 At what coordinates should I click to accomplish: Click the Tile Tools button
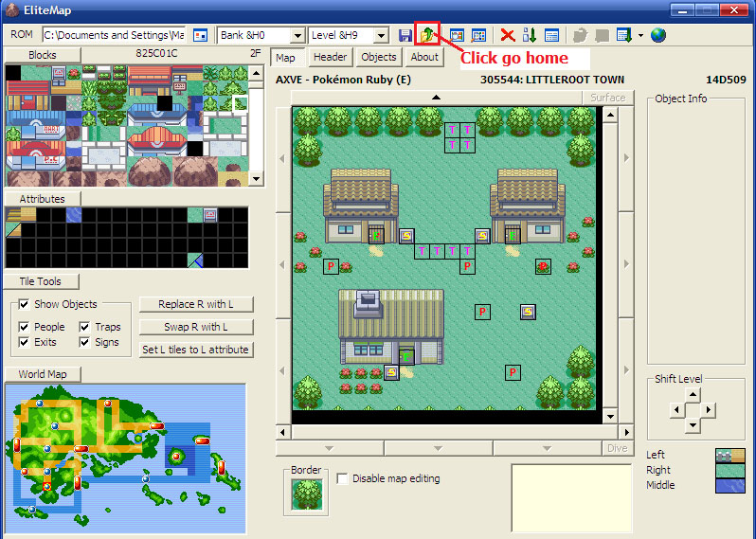(41, 281)
